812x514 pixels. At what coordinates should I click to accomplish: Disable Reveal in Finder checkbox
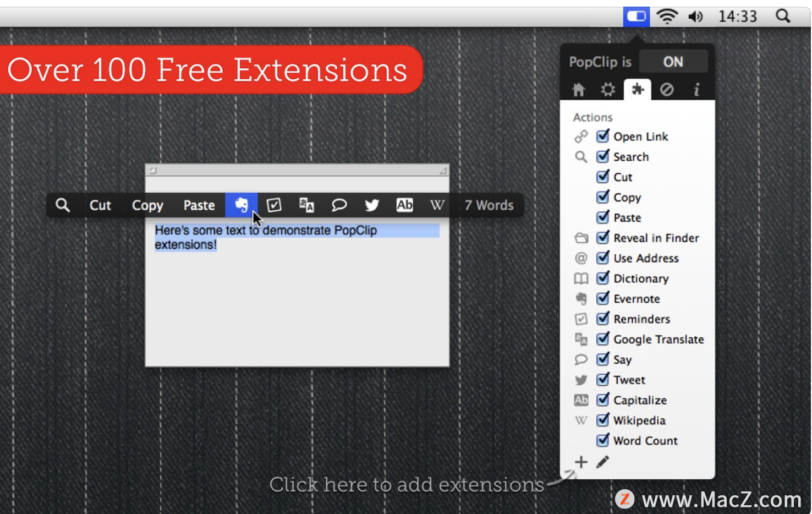(603, 237)
